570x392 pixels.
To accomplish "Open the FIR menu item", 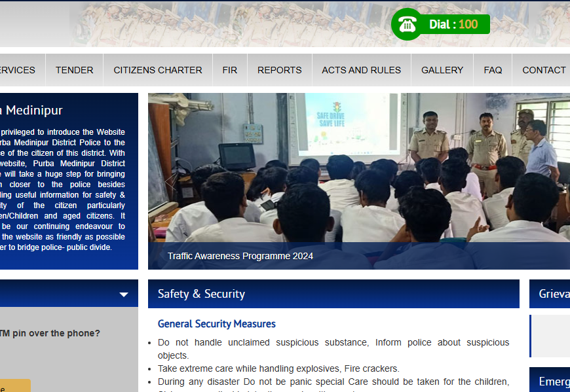I will (x=229, y=70).
